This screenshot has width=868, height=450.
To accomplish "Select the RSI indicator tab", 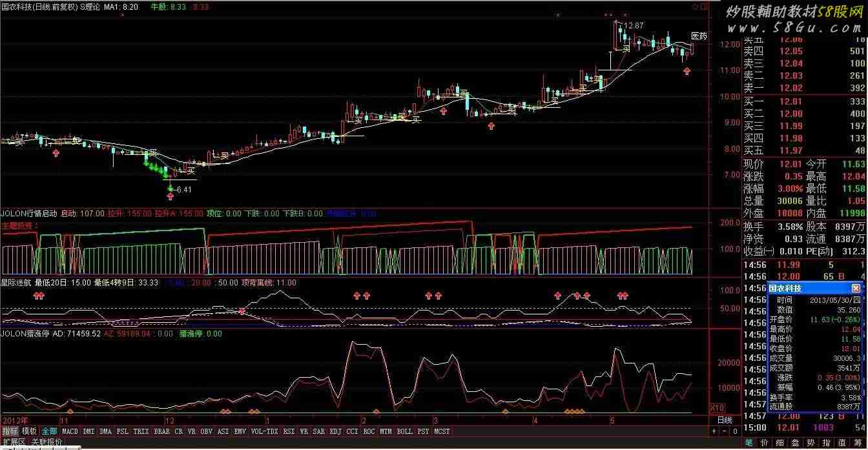I will (x=289, y=431).
